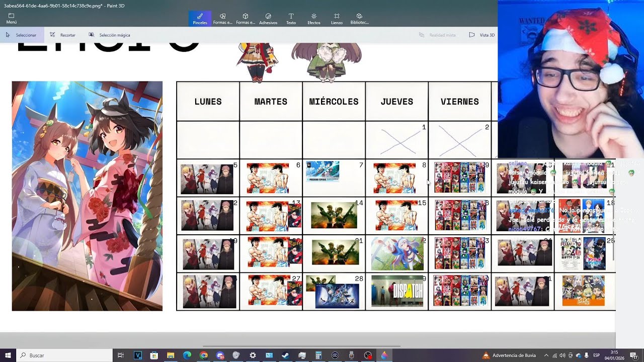Open the 3D shapes cube tool
The height and width of the screenshot is (362, 644).
[x=246, y=19]
